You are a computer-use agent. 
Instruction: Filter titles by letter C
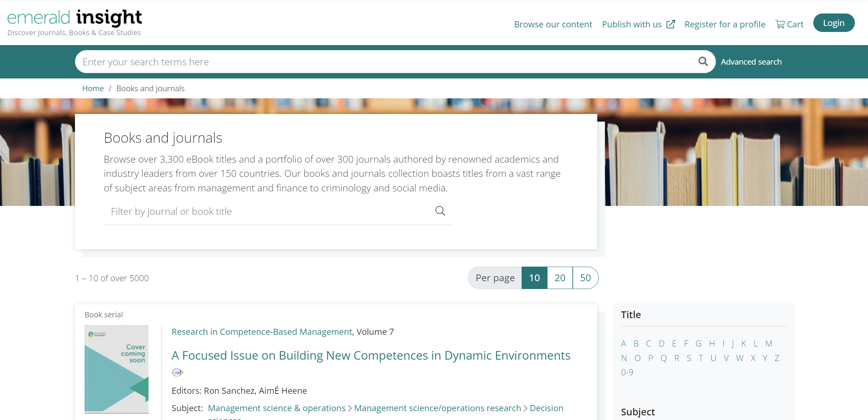point(649,344)
